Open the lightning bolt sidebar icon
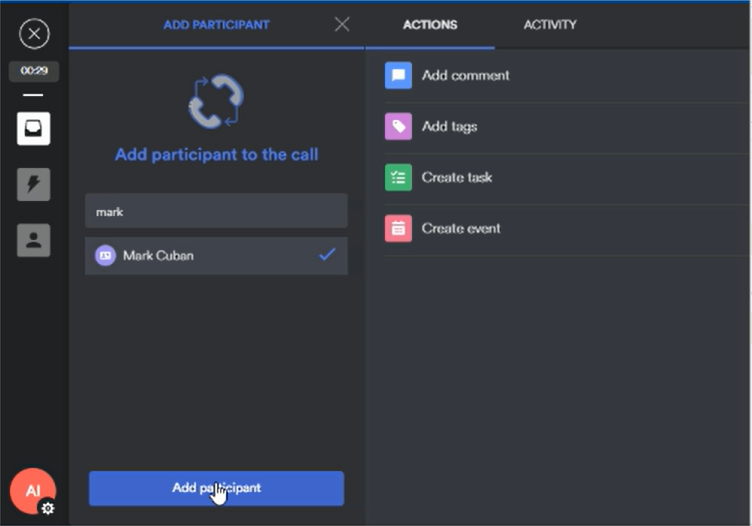 coord(34,184)
